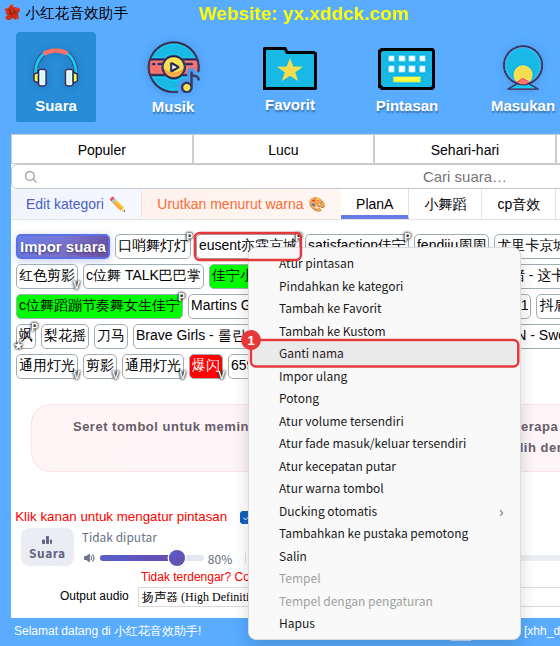Play the red 爆闪 sound button

[206, 366]
